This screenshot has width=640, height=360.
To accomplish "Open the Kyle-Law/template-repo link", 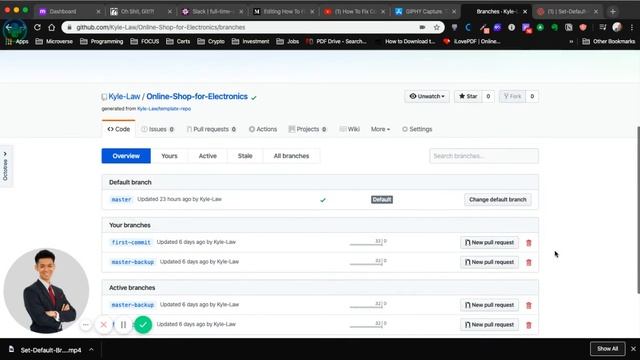I will (x=164, y=109).
